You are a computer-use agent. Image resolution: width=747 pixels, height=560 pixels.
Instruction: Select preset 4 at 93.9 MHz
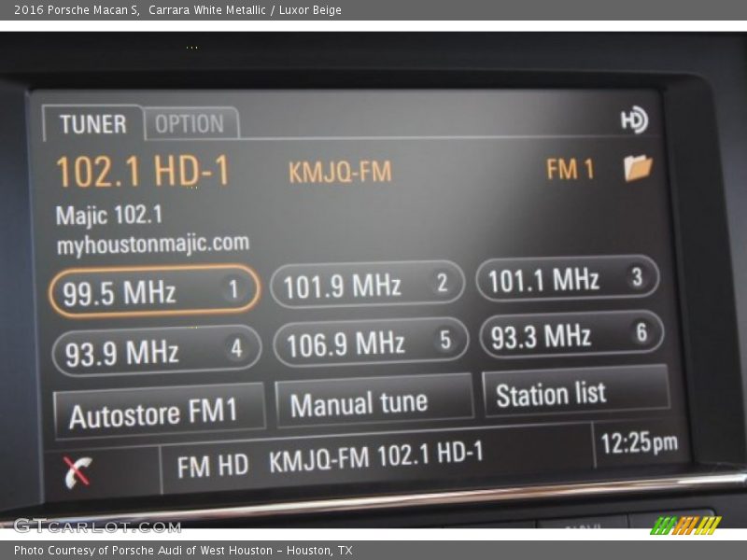(x=156, y=351)
